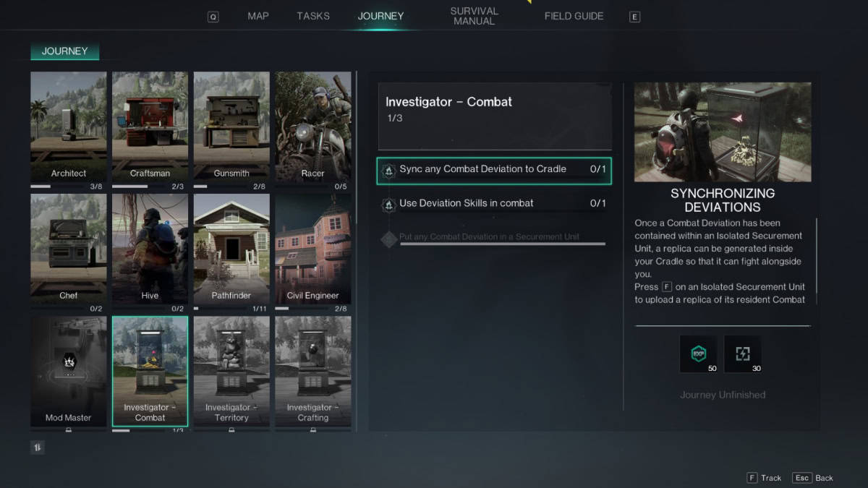Open the Field Guide tab
Screen dimensions: 868x488
pyautogui.click(x=574, y=15)
